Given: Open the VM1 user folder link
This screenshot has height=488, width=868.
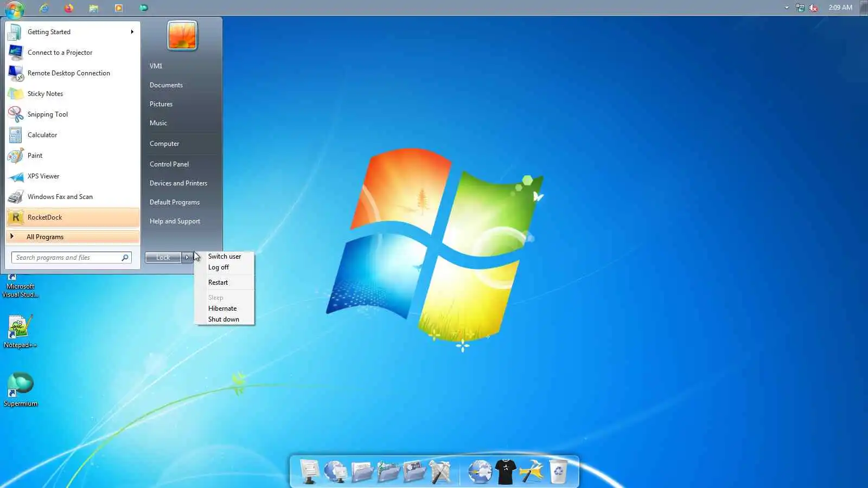Looking at the screenshot, I should click(156, 66).
